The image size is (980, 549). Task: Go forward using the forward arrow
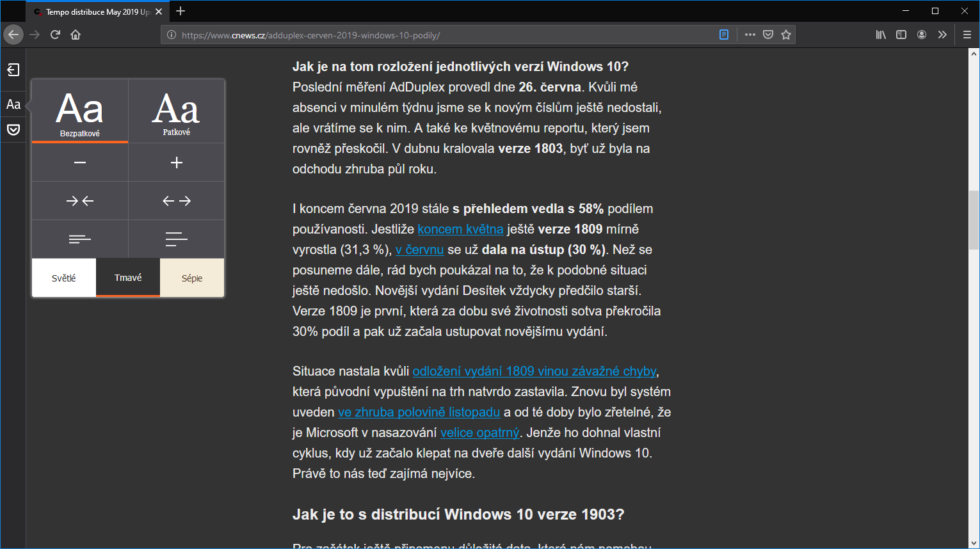tap(35, 35)
